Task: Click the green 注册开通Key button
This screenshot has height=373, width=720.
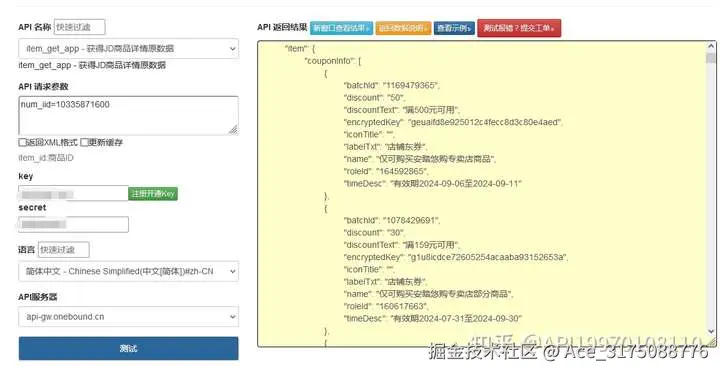Action: coord(153,194)
